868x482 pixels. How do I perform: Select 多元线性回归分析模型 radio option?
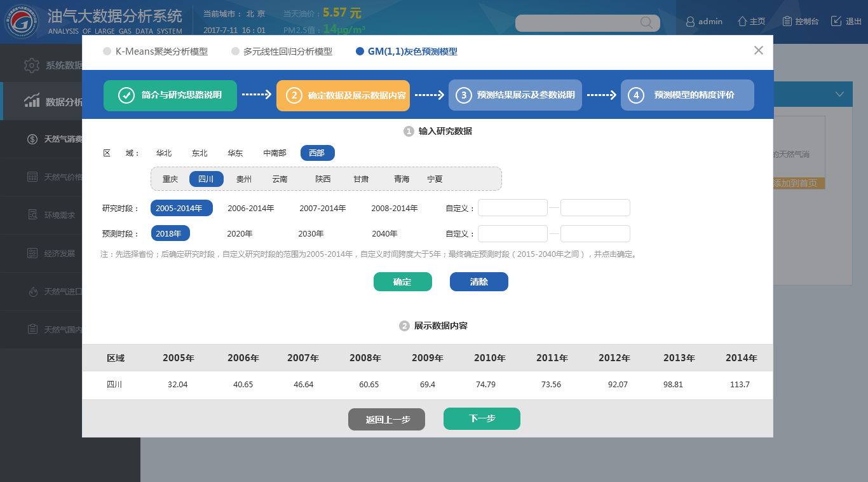(282, 52)
